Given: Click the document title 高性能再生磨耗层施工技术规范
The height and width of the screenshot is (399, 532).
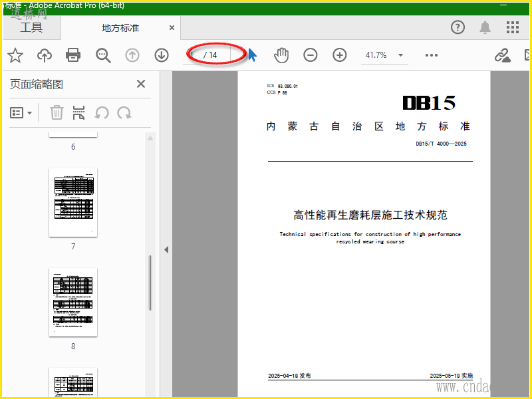Looking at the screenshot, I should 370,215.
